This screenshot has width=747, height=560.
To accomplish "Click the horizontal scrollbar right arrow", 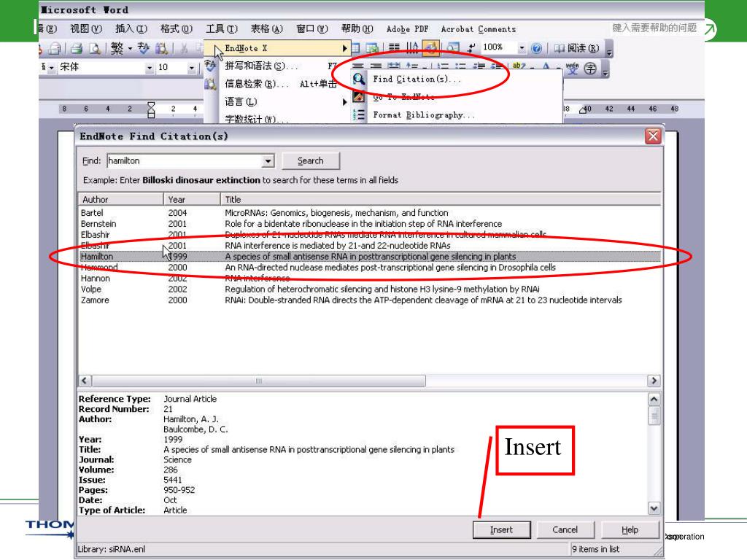I will click(654, 381).
